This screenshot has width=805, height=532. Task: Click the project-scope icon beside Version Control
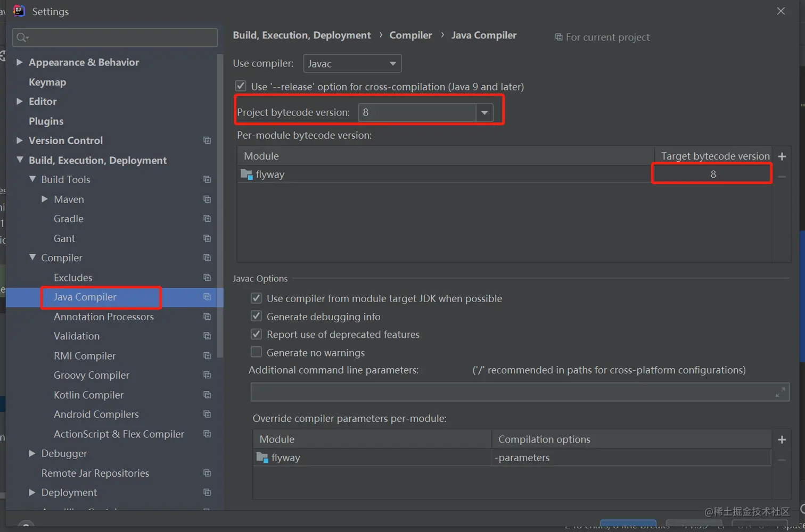point(207,140)
